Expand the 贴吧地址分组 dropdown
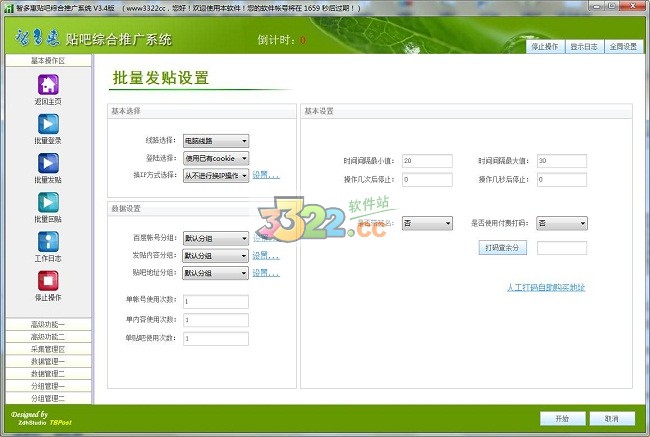This screenshot has height=437, width=650. (x=216, y=273)
